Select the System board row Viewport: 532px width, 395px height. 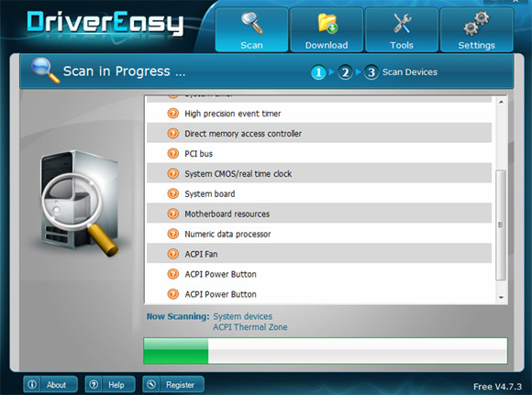(x=319, y=193)
